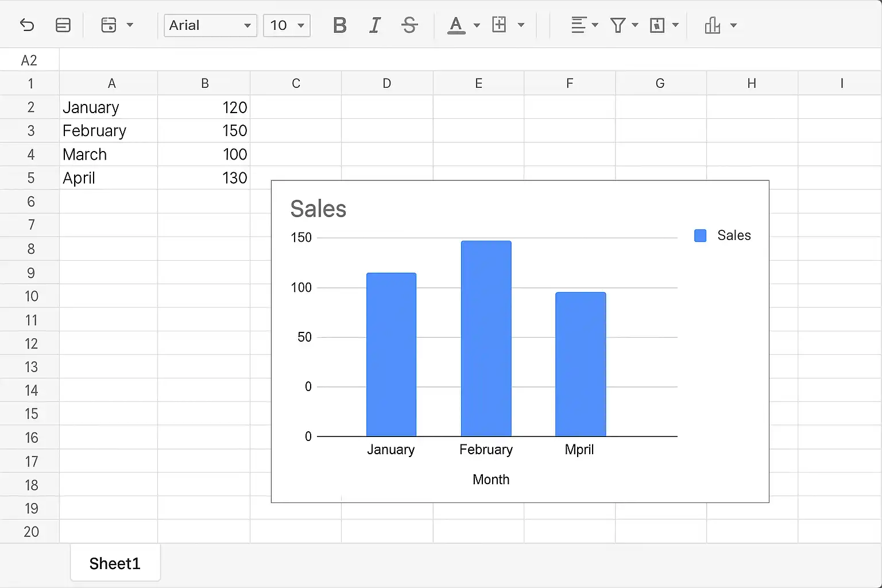Select row 18 header
Screen dimensions: 882x588
pyautogui.click(x=29, y=485)
